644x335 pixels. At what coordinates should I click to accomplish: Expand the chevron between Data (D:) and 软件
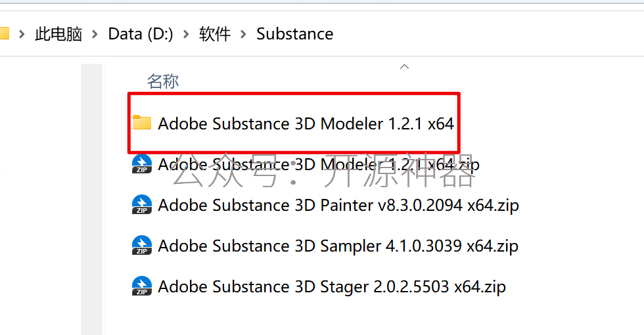point(186,34)
